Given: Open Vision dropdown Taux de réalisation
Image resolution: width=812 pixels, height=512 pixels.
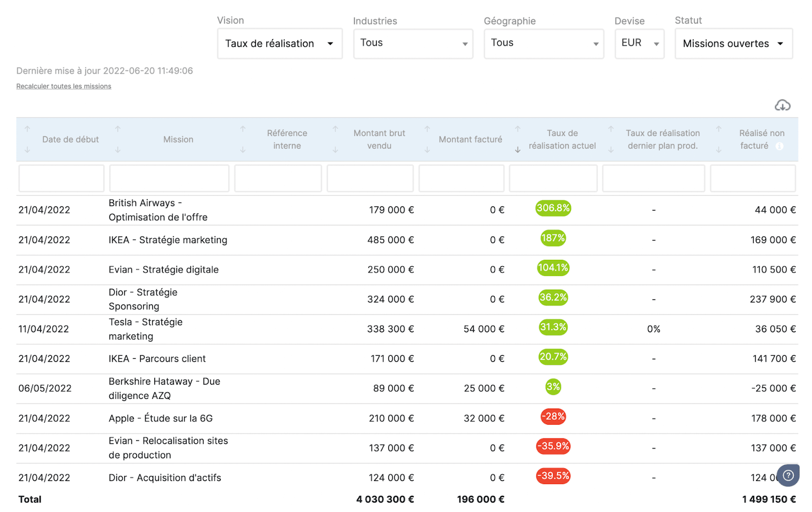Looking at the screenshot, I should (280, 44).
